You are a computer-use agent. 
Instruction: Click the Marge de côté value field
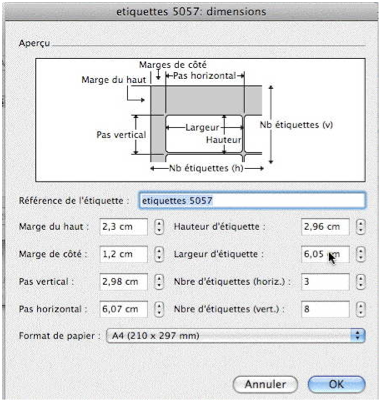(x=124, y=254)
